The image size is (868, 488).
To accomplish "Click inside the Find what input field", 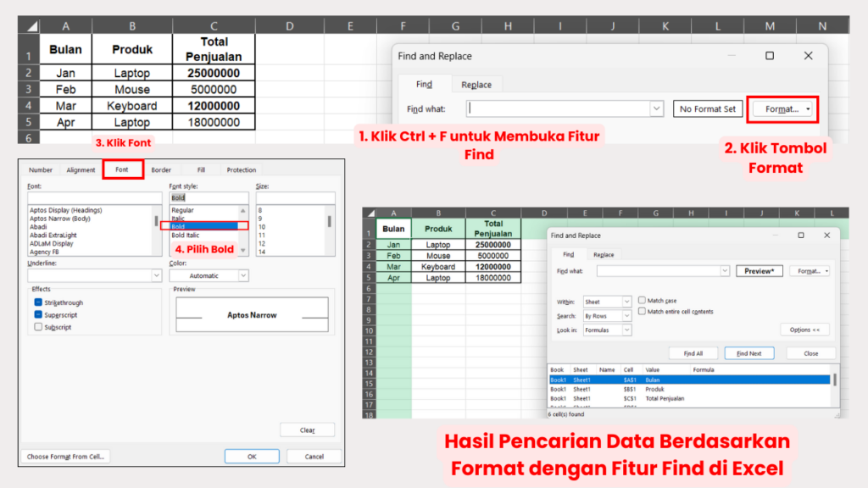I will [559, 108].
